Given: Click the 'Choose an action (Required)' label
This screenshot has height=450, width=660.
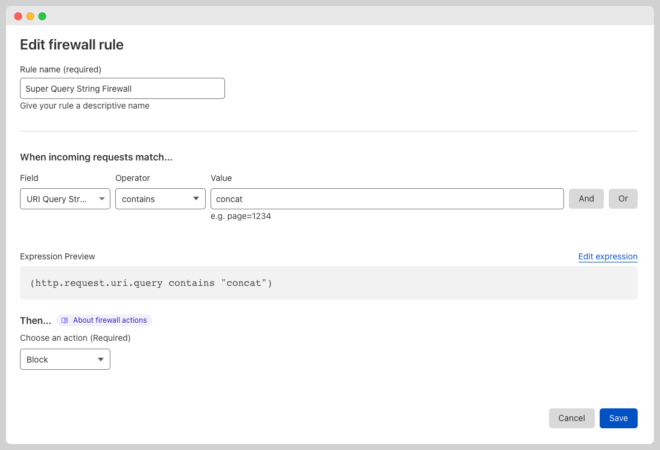Looking at the screenshot, I should click(x=75, y=338).
